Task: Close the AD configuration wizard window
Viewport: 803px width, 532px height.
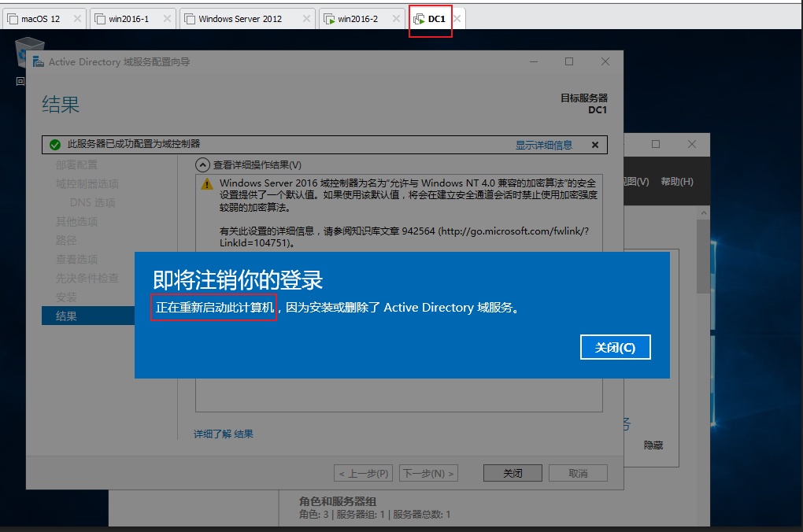Action: click(x=605, y=61)
